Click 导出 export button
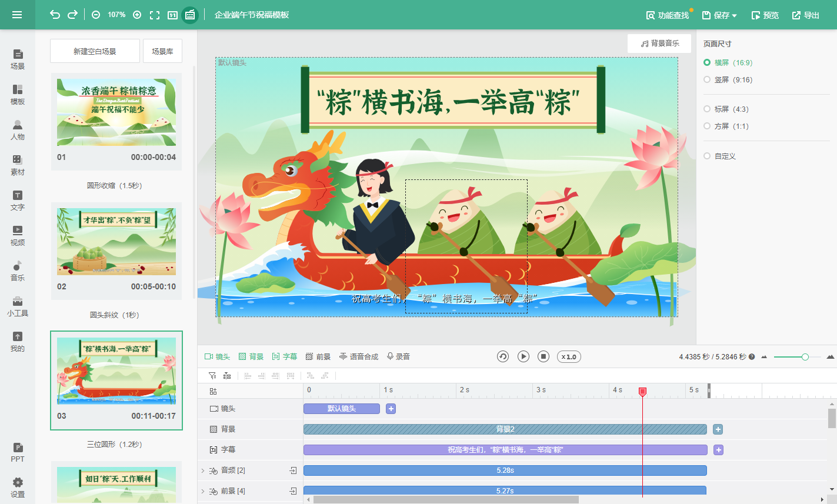837x504 pixels. click(806, 15)
